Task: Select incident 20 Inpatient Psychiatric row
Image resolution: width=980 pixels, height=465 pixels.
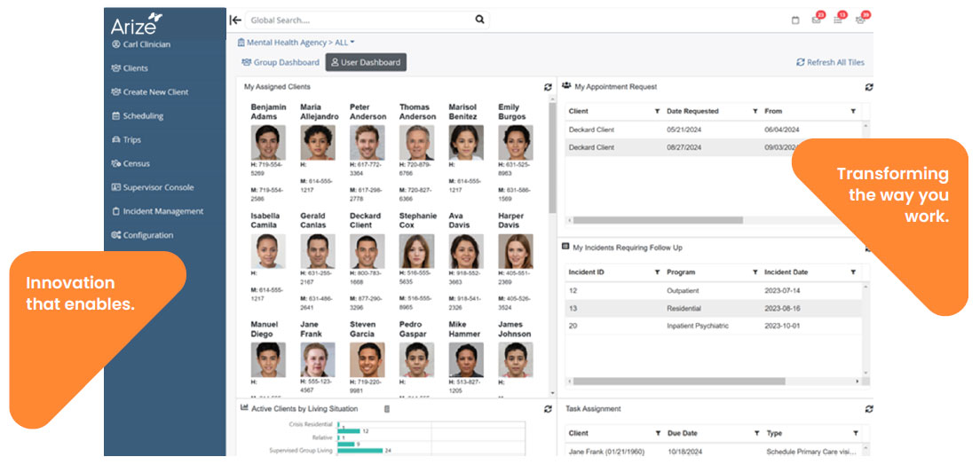Action: [x=713, y=326]
